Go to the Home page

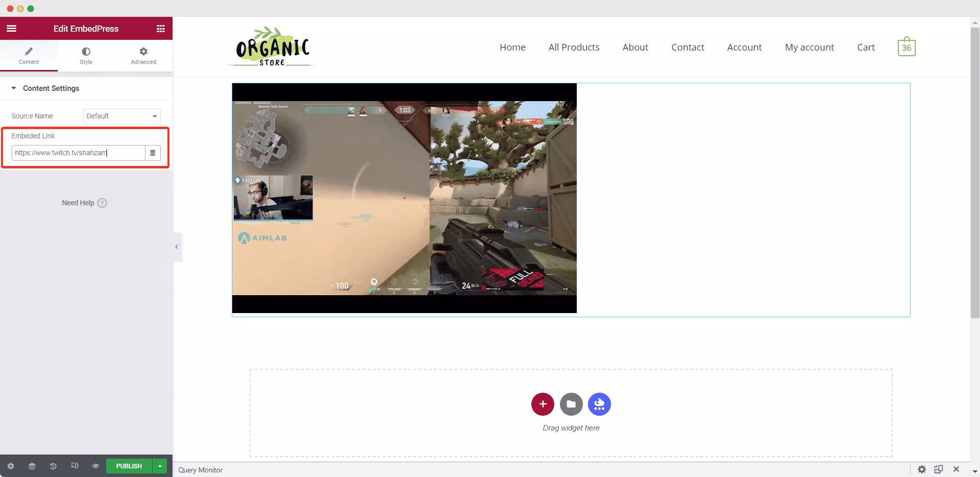point(512,47)
